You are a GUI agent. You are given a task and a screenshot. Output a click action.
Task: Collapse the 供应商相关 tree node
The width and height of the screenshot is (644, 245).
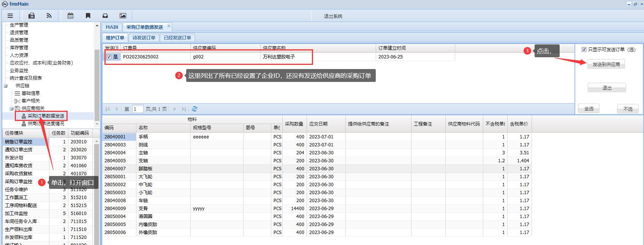click(x=12, y=108)
